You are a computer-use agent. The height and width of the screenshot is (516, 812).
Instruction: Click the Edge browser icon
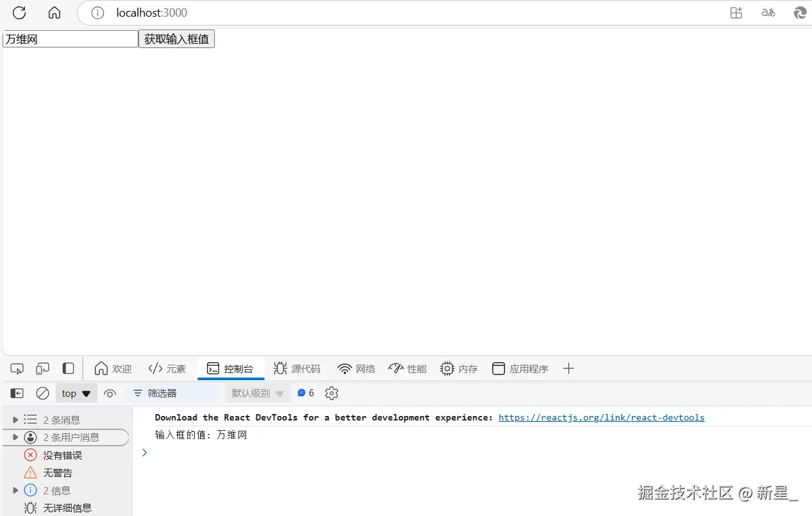pos(800,13)
